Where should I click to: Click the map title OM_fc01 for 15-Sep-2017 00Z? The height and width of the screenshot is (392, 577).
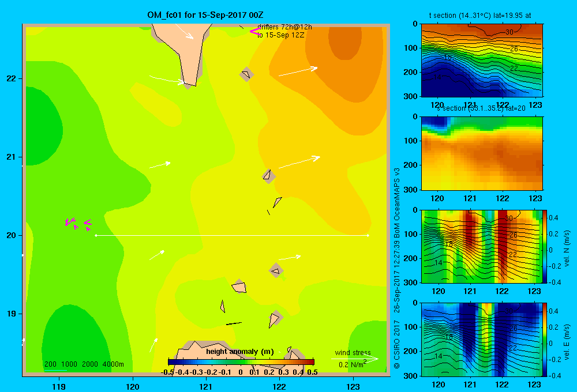pyautogui.click(x=205, y=15)
